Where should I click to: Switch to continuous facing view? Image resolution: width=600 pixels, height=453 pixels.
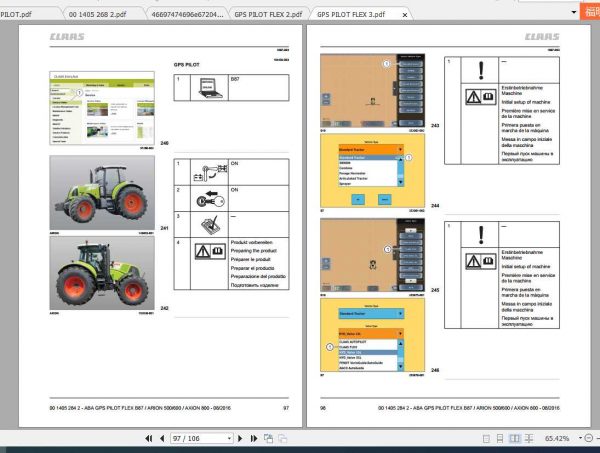point(529,438)
